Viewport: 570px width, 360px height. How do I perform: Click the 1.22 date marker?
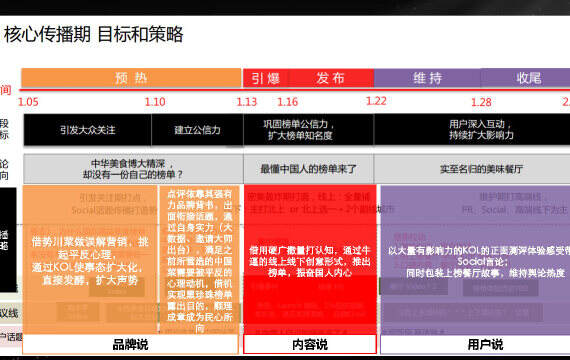(376, 101)
